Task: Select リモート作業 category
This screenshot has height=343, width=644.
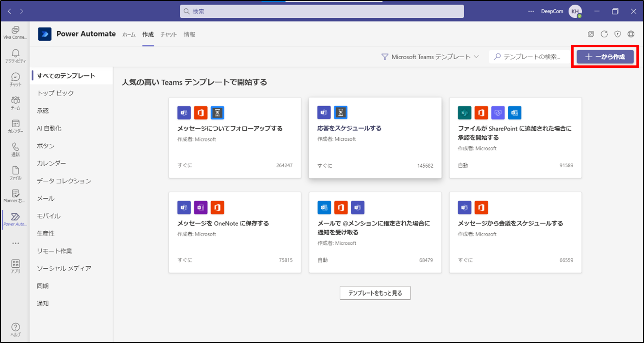Action: pyautogui.click(x=72, y=251)
